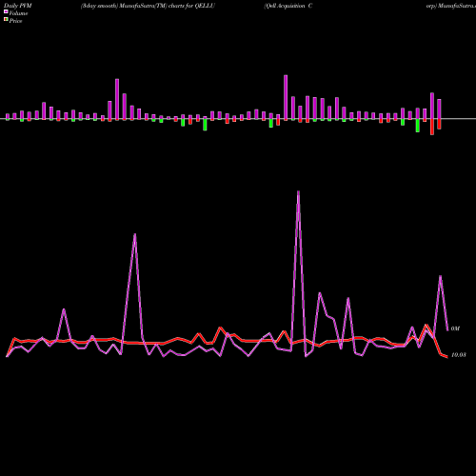Click the '(3day smooth) MunafaSutra(TM) charts for QELLU' heading

point(148,6)
